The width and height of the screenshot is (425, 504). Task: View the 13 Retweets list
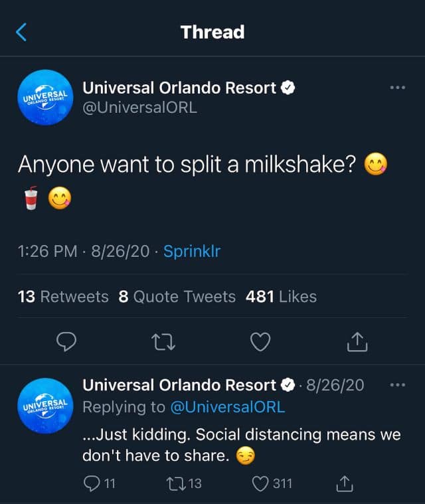(63, 296)
